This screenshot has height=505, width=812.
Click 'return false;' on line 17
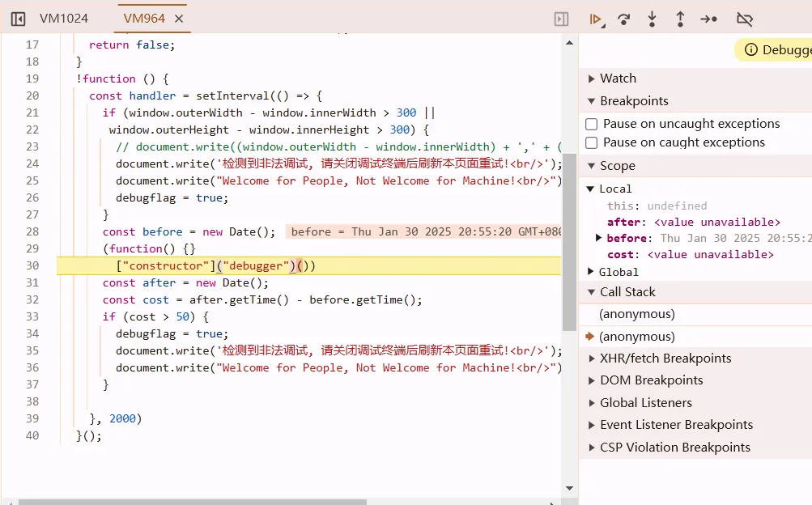132,45
